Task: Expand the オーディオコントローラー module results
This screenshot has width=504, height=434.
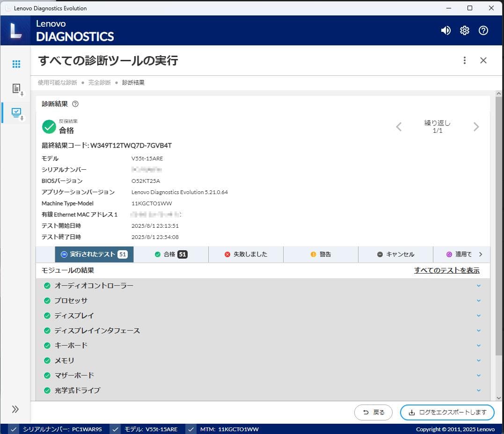Action: 478,285
